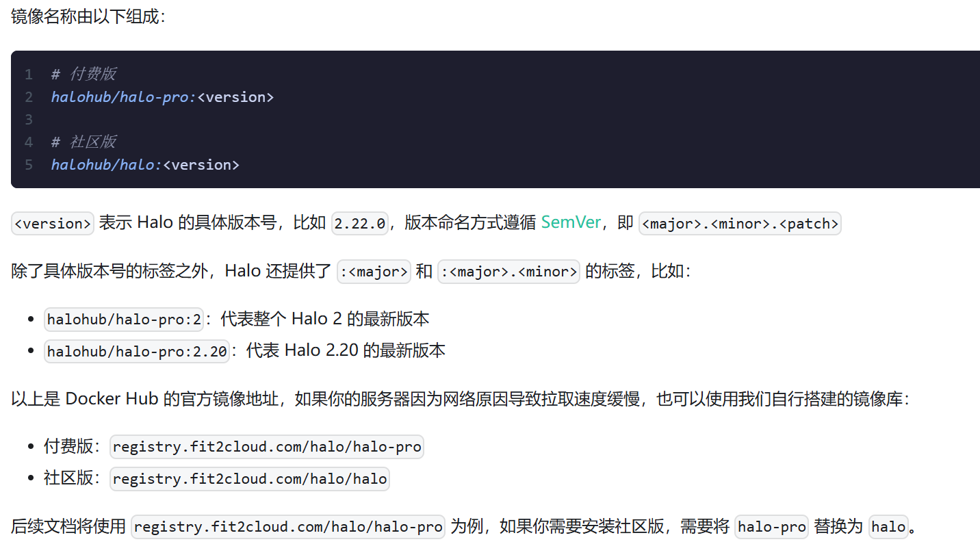Click the 'halo' code ending the last sentence

click(x=888, y=527)
